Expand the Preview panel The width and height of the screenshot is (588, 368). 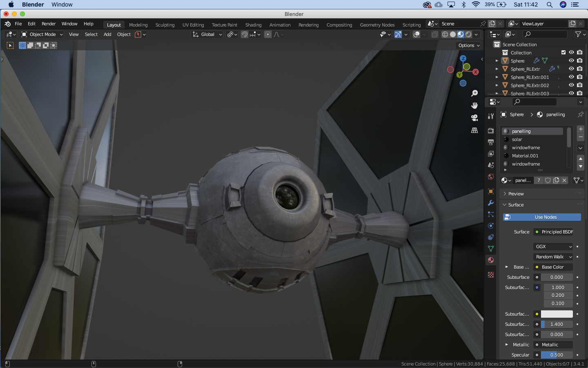pos(541,194)
